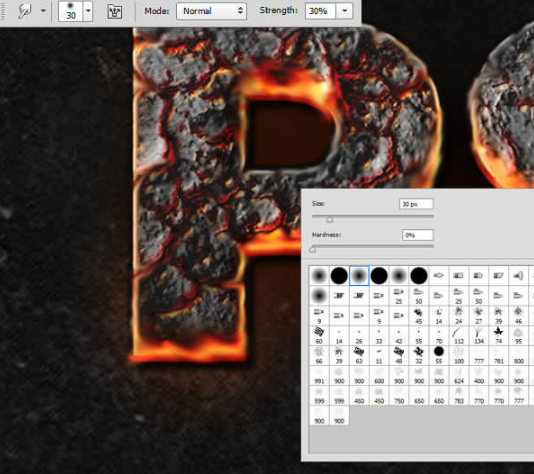Select the brush preset labeled 783

point(459,396)
